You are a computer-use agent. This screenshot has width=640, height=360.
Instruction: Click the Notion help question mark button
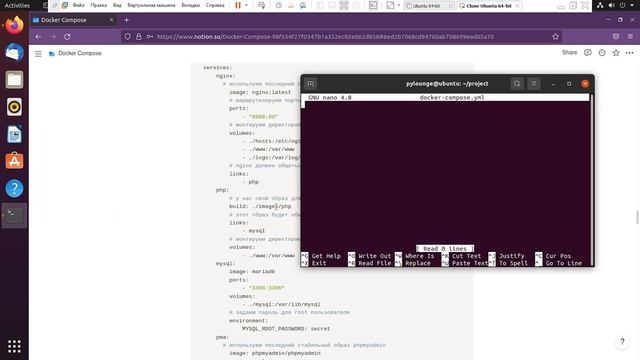(x=622, y=341)
